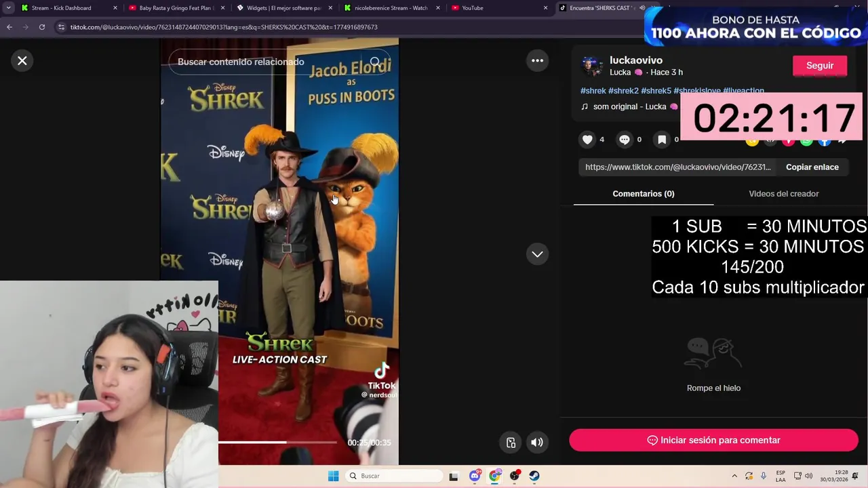The width and height of the screenshot is (868, 488).
Task: Click microphone icon in system tray
Action: [764, 476]
